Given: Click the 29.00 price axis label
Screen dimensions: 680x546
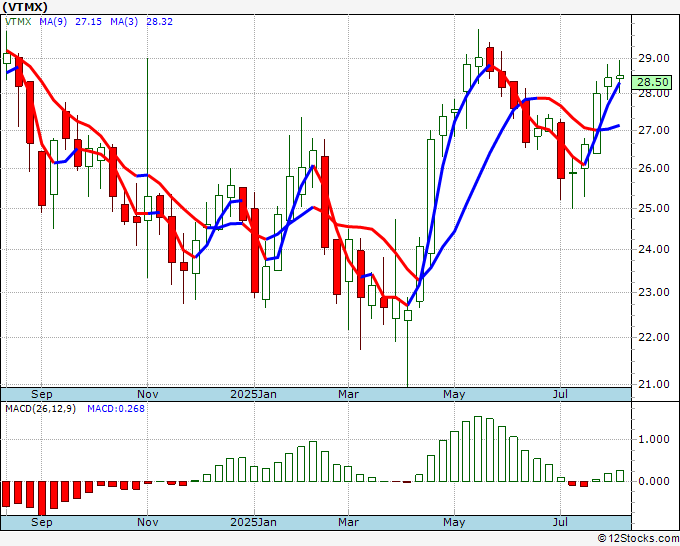Looking at the screenshot, I should coord(653,58).
